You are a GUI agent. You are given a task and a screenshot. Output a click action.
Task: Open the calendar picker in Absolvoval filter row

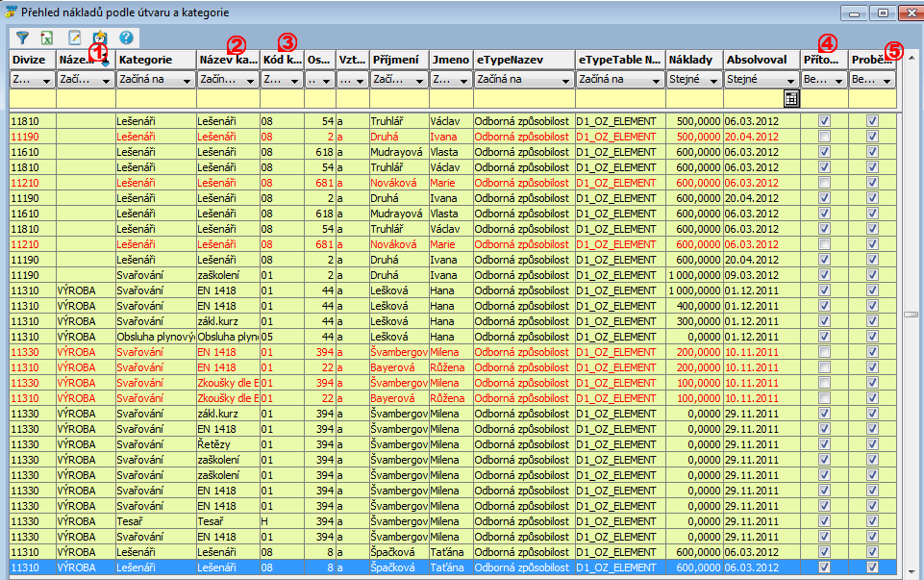pyautogui.click(x=790, y=98)
